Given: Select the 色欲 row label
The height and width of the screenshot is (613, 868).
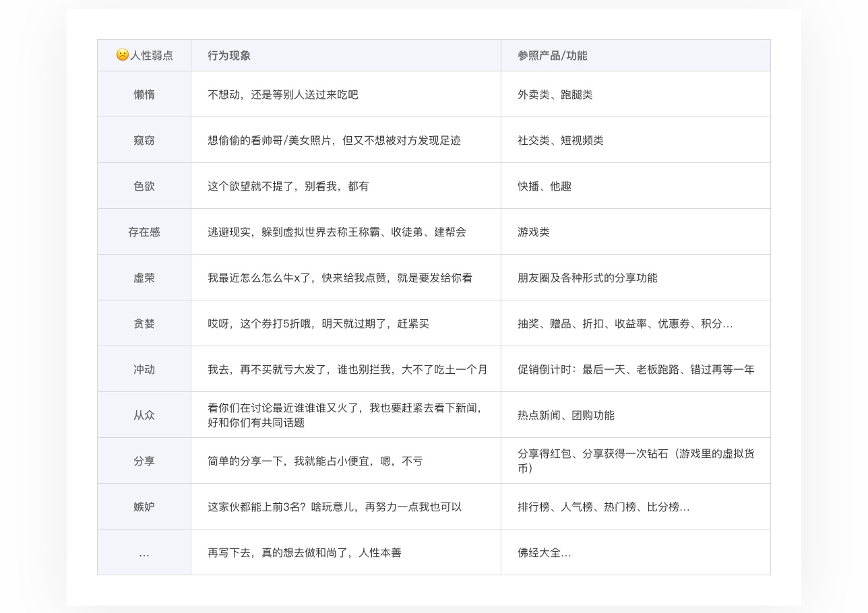Looking at the screenshot, I should (144, 186).
